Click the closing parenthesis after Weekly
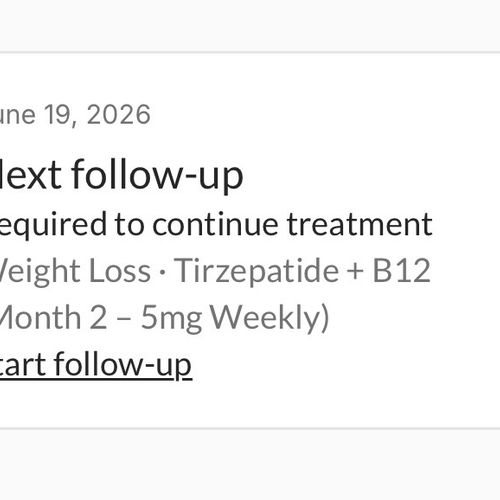The height and width of the screenshot is (500, 500). 326,318
